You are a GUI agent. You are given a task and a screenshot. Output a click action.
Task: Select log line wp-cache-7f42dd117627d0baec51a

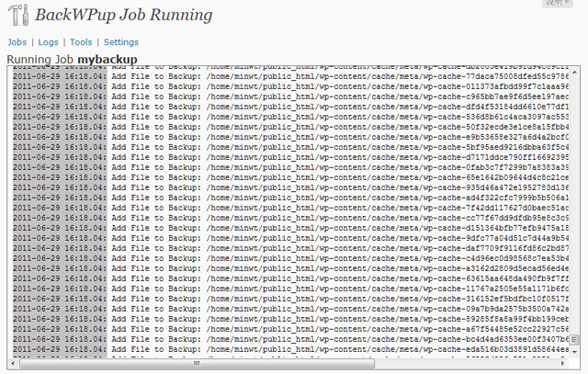290,209
